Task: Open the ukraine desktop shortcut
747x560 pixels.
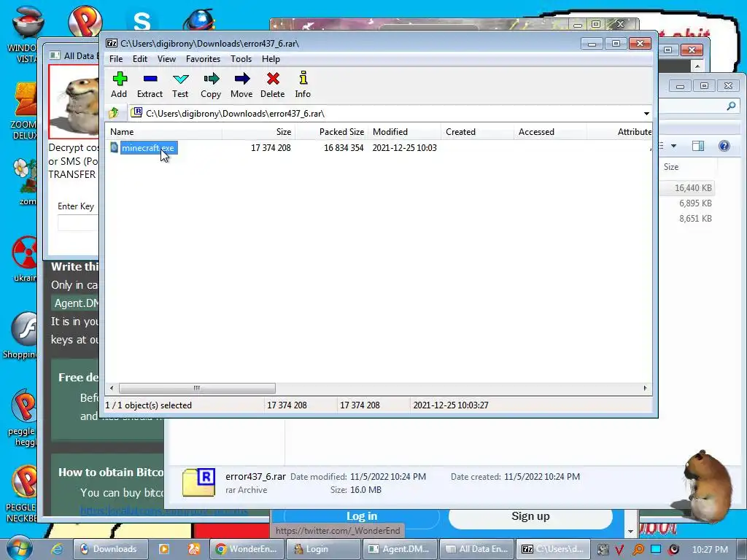Action: point(25,259)
